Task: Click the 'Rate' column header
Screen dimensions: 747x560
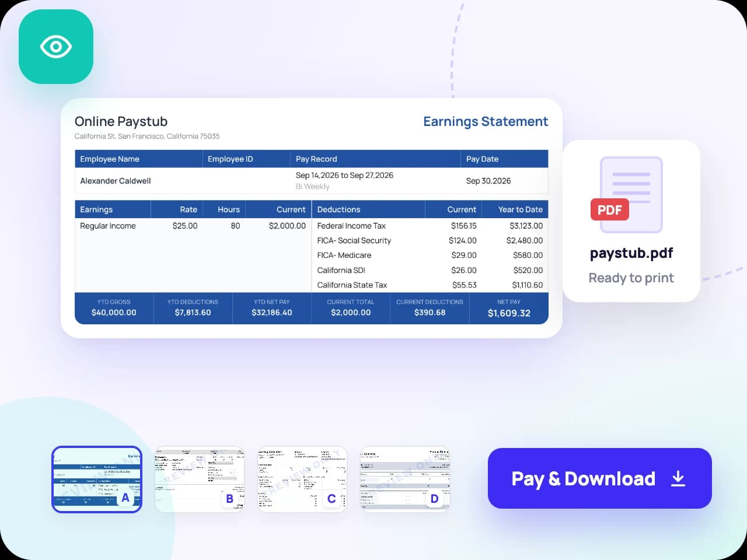Action: pyautogui.click(x=189, y=209)
